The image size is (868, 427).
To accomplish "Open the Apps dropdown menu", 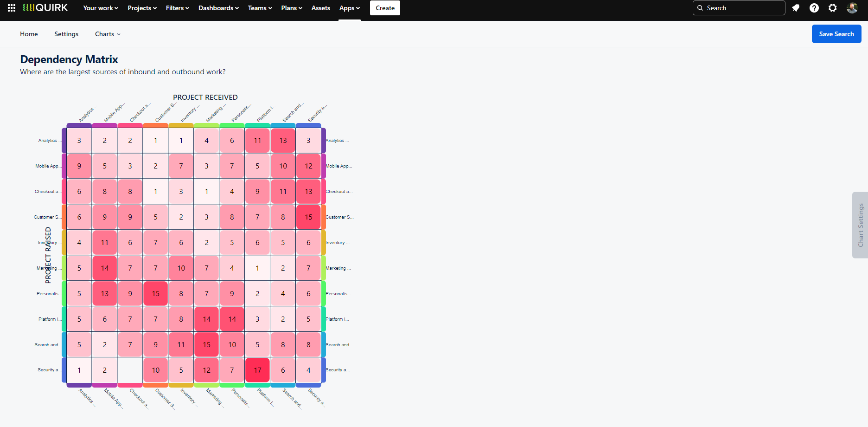I will point(350,8).
